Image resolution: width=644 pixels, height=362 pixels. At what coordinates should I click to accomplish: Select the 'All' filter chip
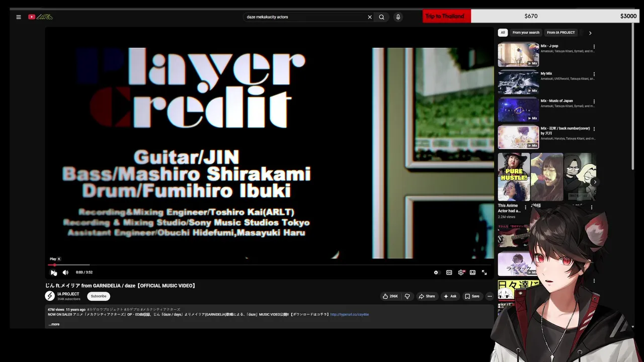(x=503, y=33)
